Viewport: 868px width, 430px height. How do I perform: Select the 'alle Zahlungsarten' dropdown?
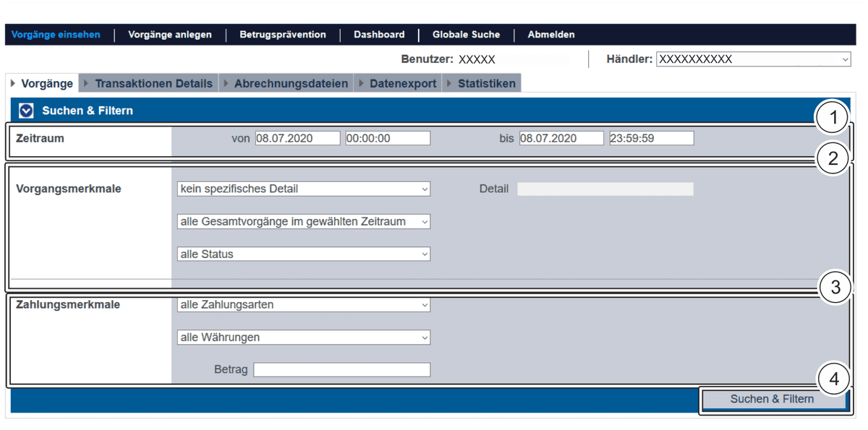(x=303, y=305)
